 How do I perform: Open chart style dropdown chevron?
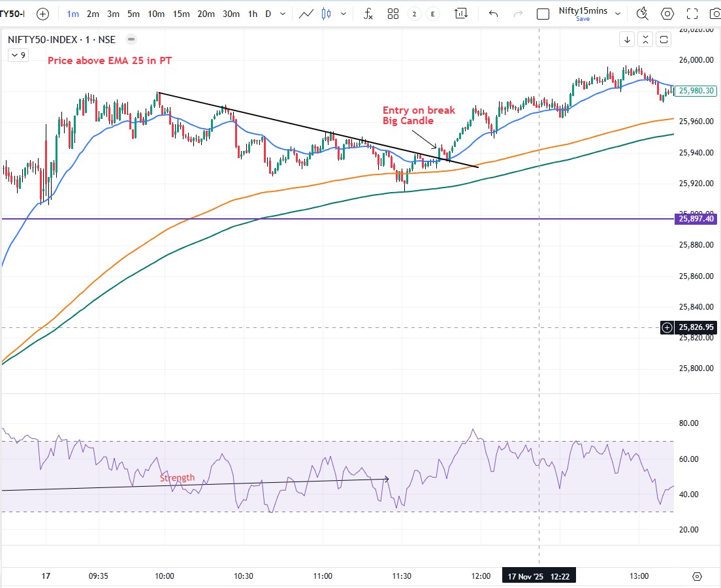344,14
